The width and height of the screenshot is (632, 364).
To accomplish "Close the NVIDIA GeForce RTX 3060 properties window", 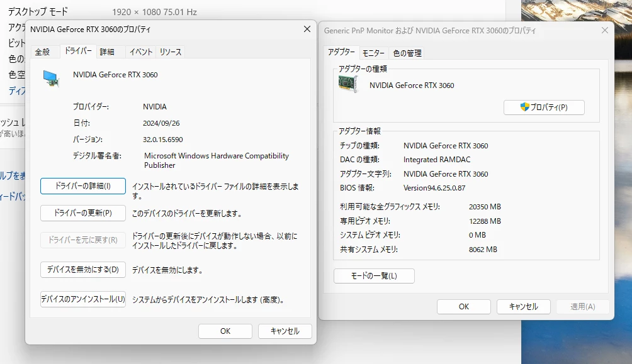I will click(x=307, y=29).
